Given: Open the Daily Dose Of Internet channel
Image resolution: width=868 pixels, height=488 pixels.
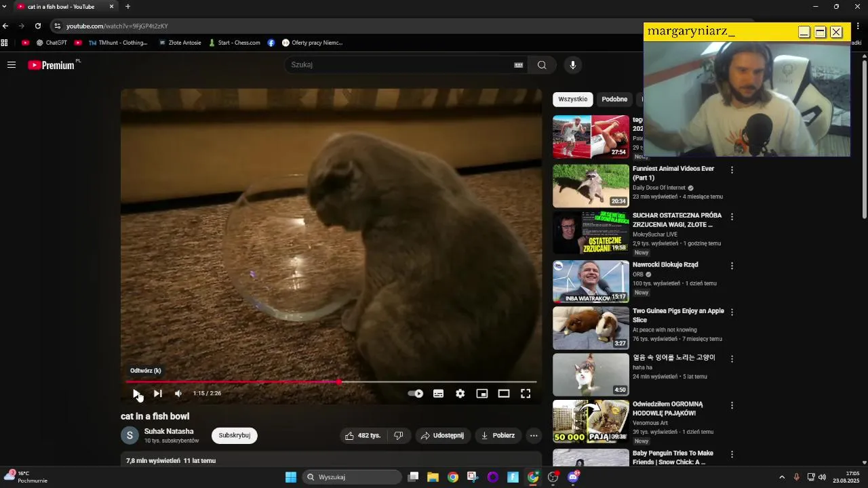Looking at the screenshot, I should point(659,188).
